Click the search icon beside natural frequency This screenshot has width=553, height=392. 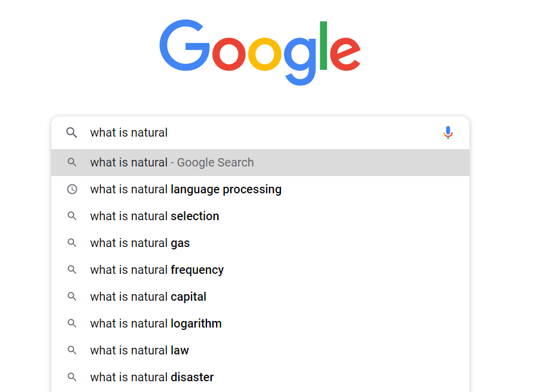click(x=72, y=270)
